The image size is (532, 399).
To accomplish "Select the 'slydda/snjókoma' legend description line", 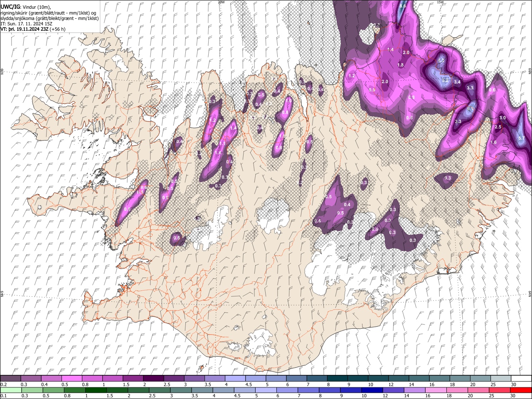I will [49, 18].
